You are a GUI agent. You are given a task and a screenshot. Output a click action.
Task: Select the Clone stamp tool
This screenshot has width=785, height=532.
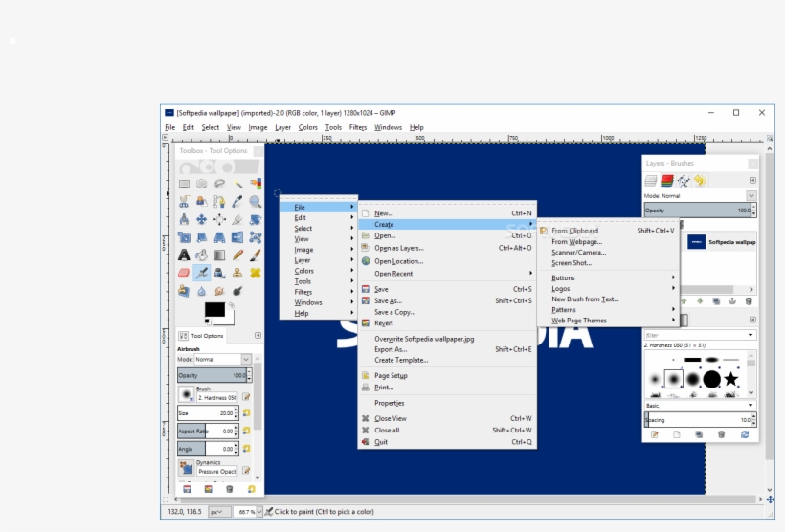[237, 274]
